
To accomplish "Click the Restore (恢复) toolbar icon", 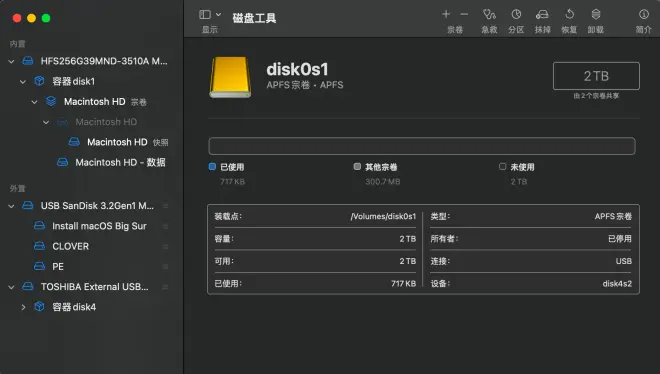I will [569, 14].
